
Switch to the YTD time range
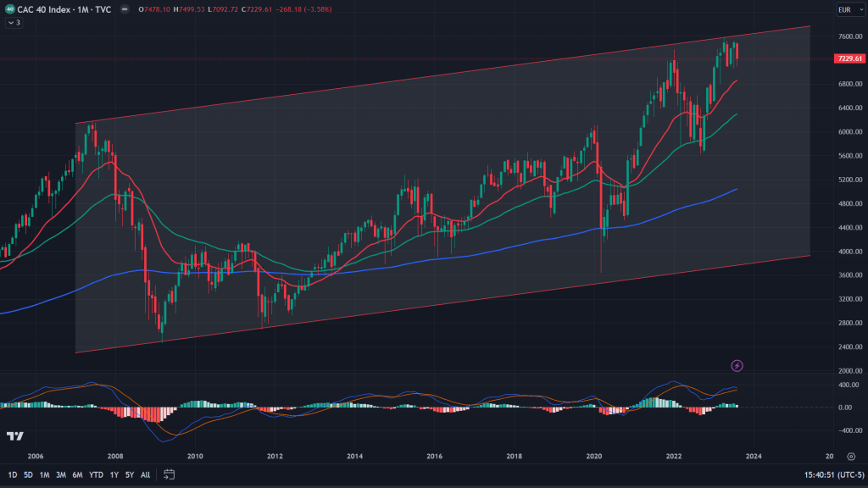pyautogui.click(x=95, y=474)
